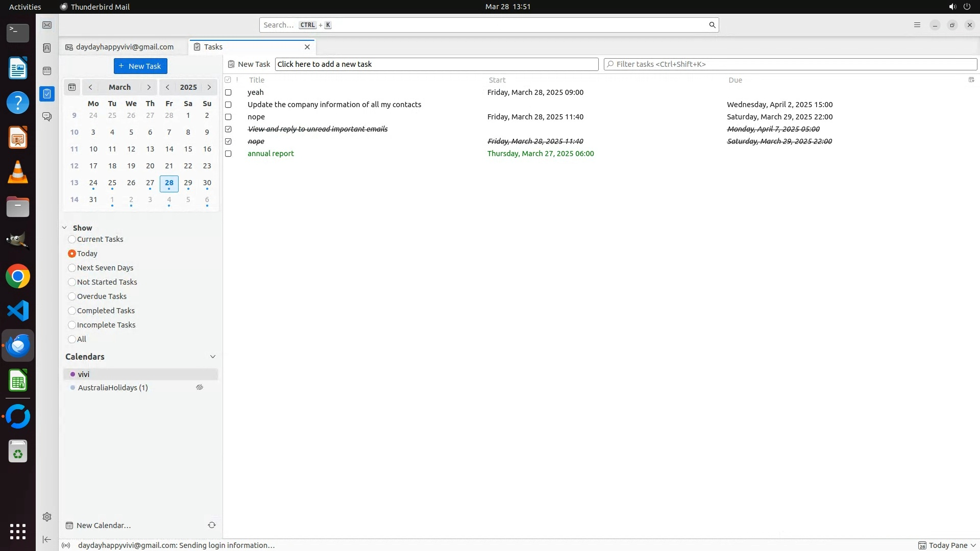Open Mail space in the sidebar
Image resolution: width=980 pixels, height=551 pixels.
click(x=47, y=25)
